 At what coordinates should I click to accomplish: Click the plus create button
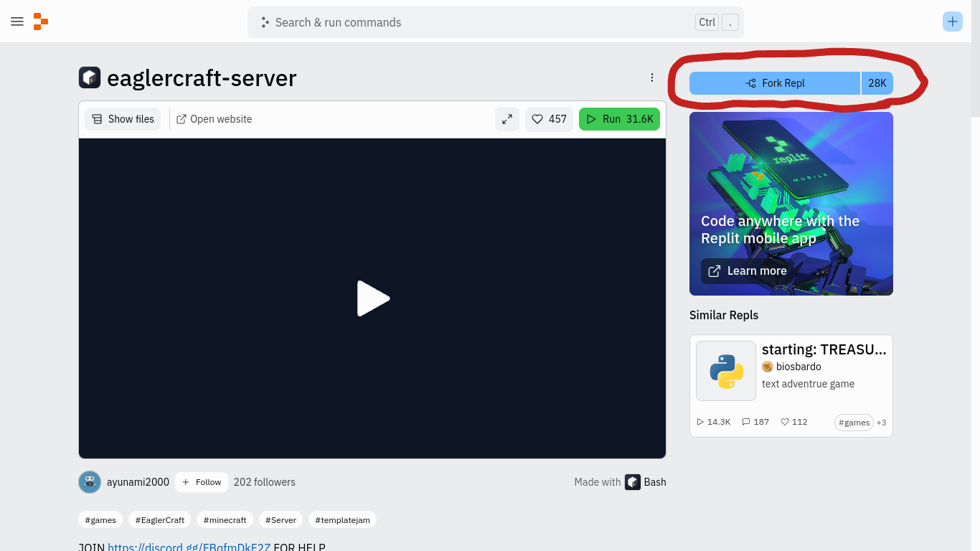pyautogui.click(x=952, y=22)
